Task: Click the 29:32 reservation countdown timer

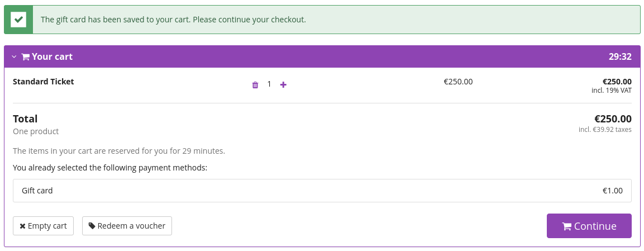Action: click(x=620, y=56)
